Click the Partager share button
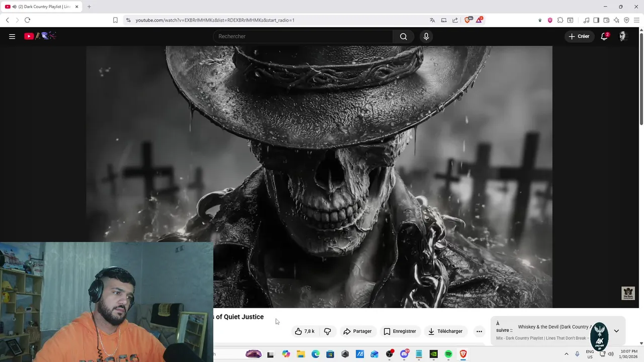 (x=357, y=331)
